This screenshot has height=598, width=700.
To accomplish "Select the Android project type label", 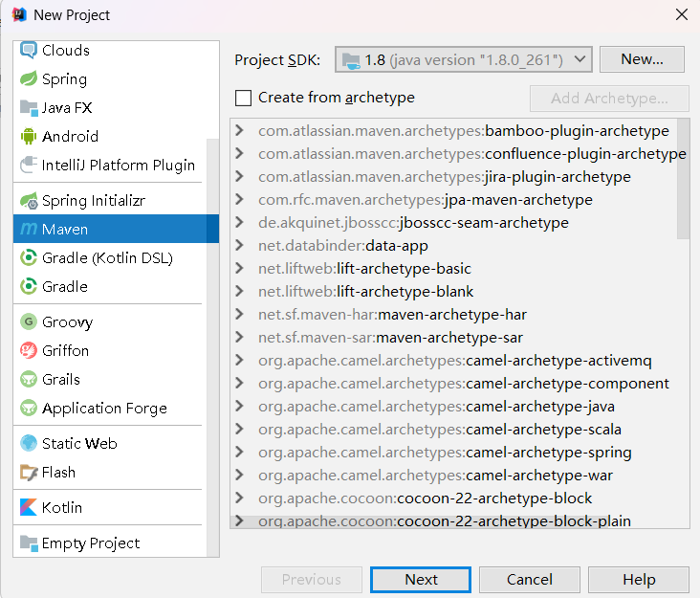I will (x=70, y=137).
